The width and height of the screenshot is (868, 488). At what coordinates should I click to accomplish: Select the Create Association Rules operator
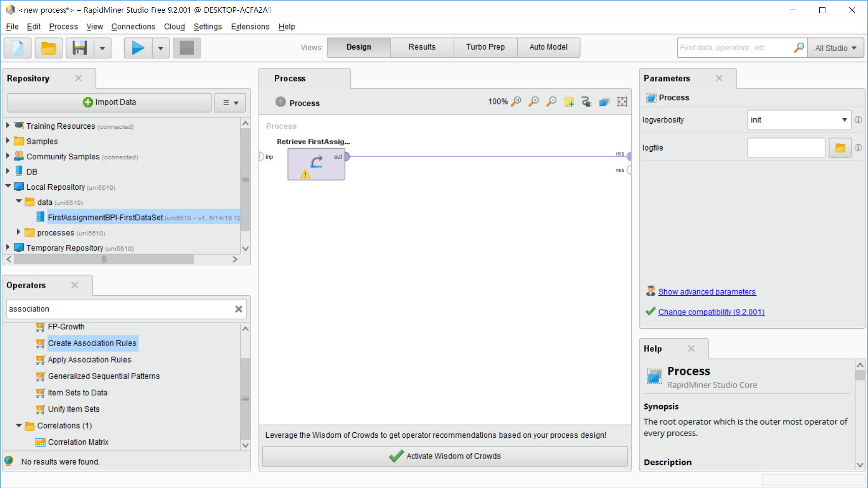click(92, 343)
